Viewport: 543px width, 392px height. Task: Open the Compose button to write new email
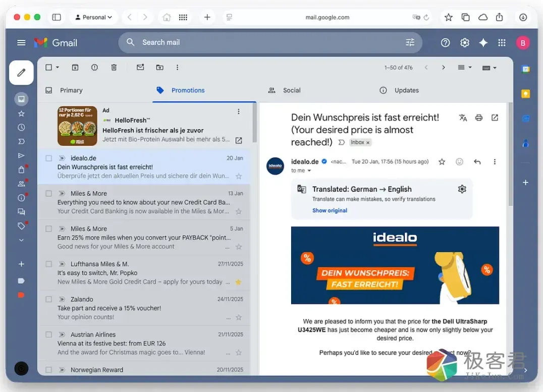pos(21,73)
